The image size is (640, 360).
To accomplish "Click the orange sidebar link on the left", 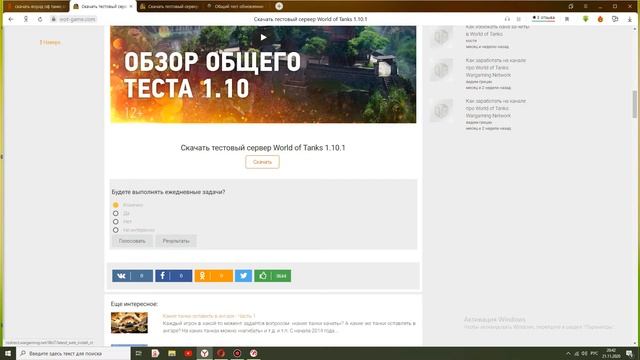I will pyautogui.click(x=50, y=42).
